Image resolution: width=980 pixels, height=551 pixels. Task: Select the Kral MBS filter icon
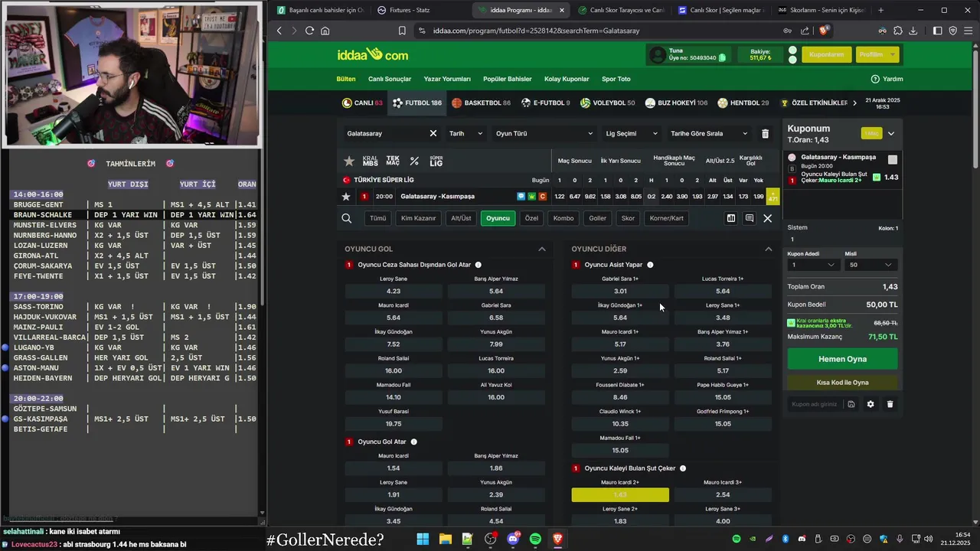tap(371, 161)
